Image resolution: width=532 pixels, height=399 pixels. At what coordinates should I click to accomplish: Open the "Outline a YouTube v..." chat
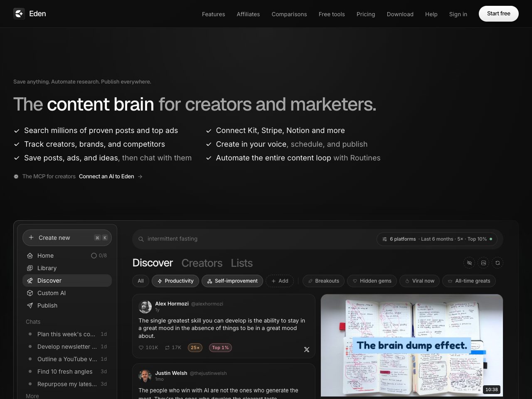coord(67,359)
